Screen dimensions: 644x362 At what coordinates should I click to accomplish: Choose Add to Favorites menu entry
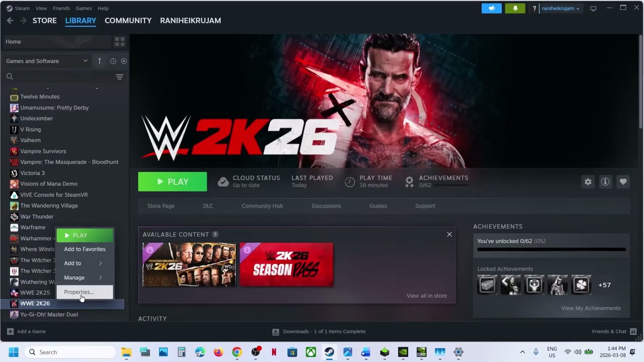tap(85, 249)
